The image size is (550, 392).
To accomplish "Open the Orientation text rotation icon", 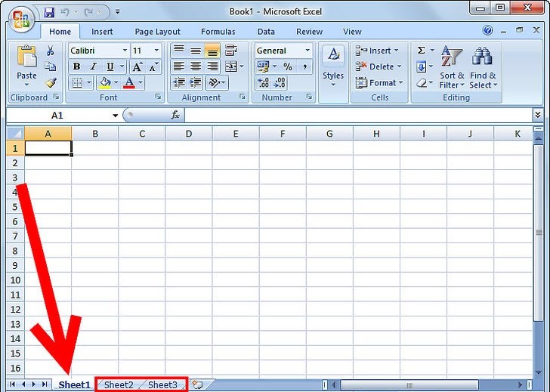I will coord(214,83).
